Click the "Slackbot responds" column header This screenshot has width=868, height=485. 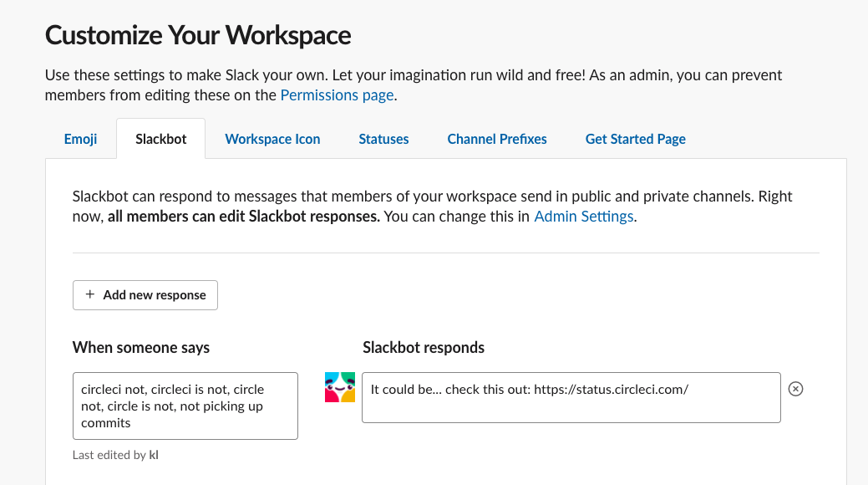tap(423, 347)
